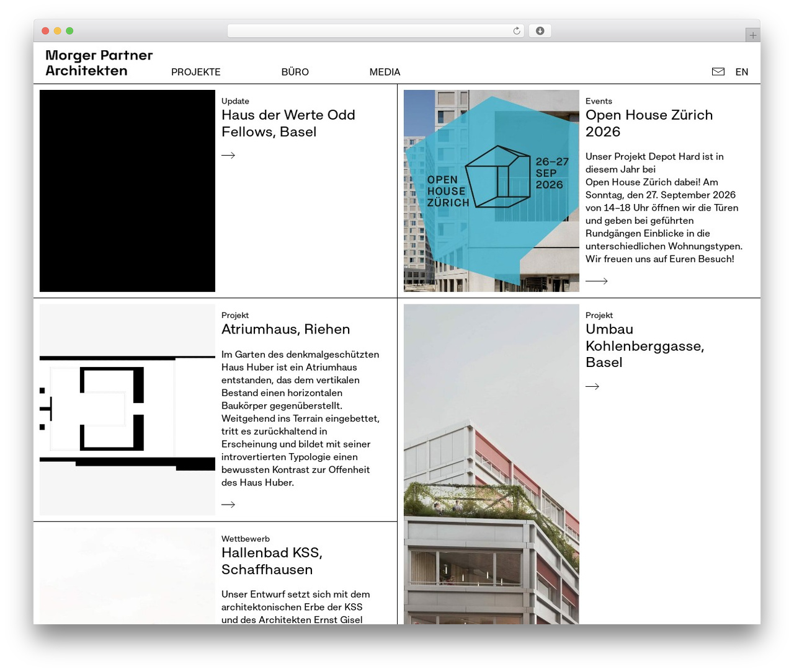Follow the arrow under Haus der Werte

(228, 155)
